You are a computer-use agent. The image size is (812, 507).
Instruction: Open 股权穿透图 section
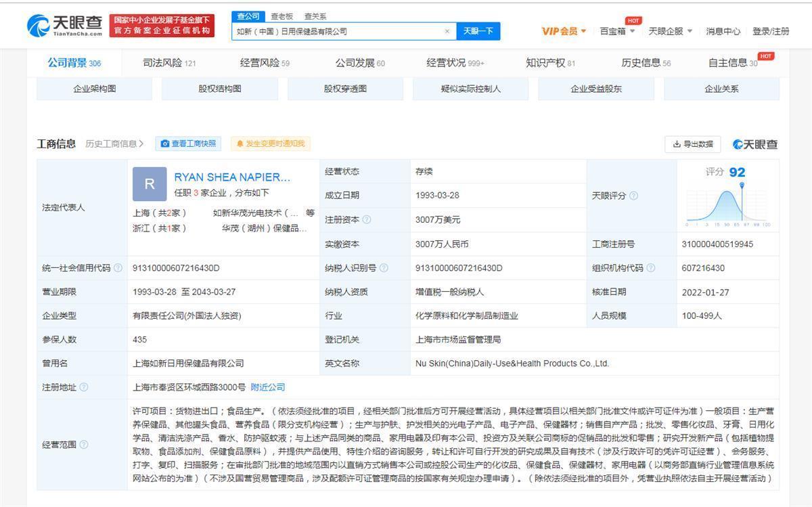pyautogui.click(x=345, y=89)
